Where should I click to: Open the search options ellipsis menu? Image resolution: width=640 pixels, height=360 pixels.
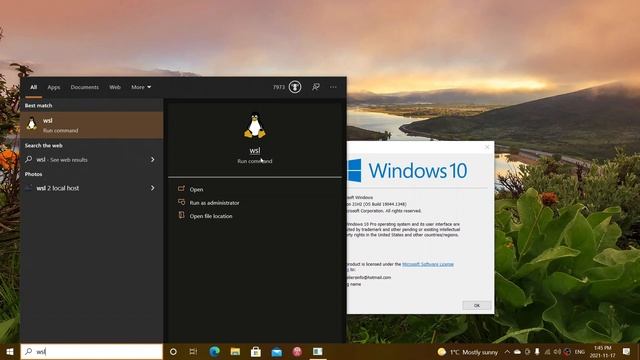pos(333,87)
